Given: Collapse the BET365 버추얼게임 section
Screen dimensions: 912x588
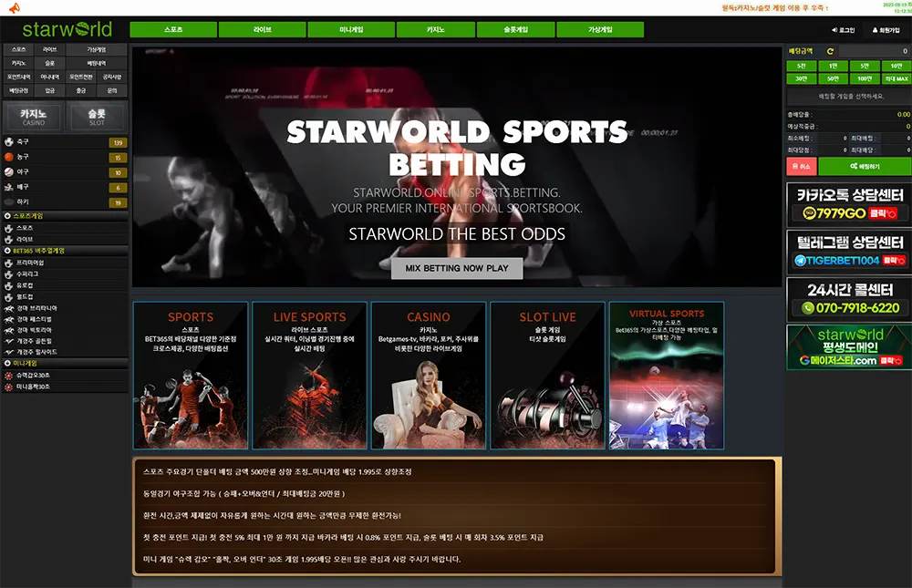Looking at the screenshot, I should [x=64, y=252].
